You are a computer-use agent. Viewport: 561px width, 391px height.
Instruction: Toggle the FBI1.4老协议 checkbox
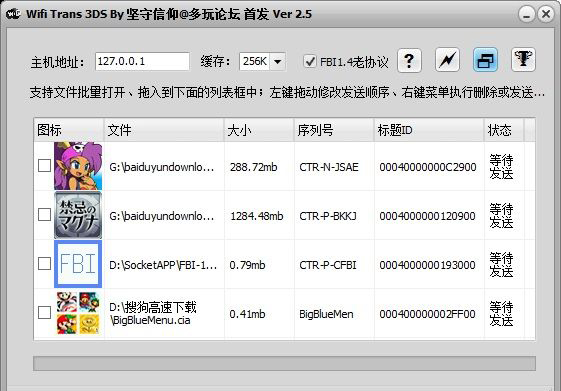pyautogui.click(x=310, y=61)
